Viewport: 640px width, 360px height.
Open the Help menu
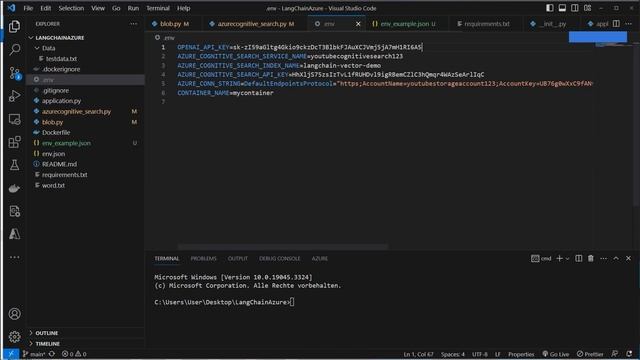[183, 8]
